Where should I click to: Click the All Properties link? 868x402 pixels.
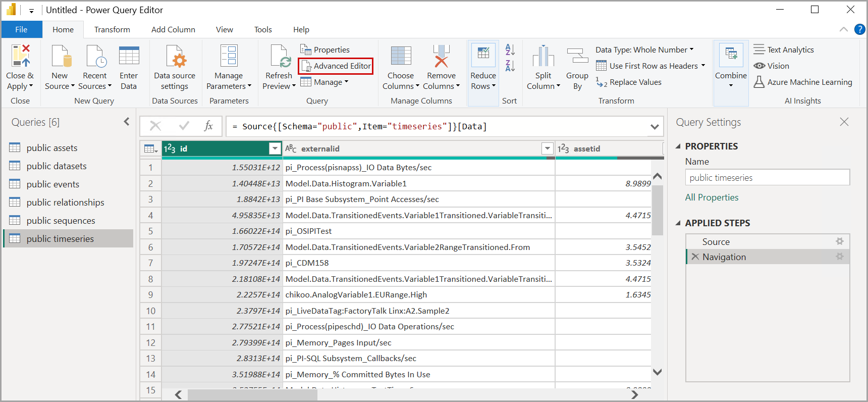coord(712,197)
